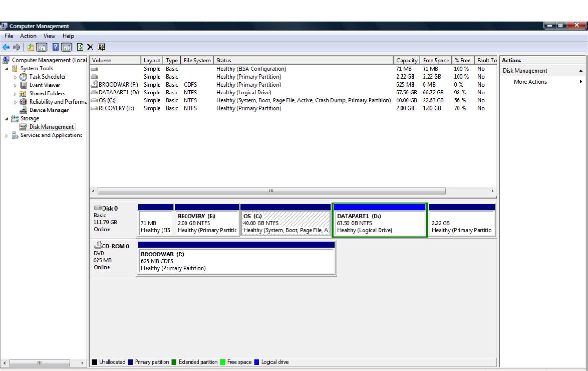Image resolution: width=588 pixels, height=371 pixels.
Task: Select the Disk Management tree icon
Action: pyautogui.click(x=23, y=127)
